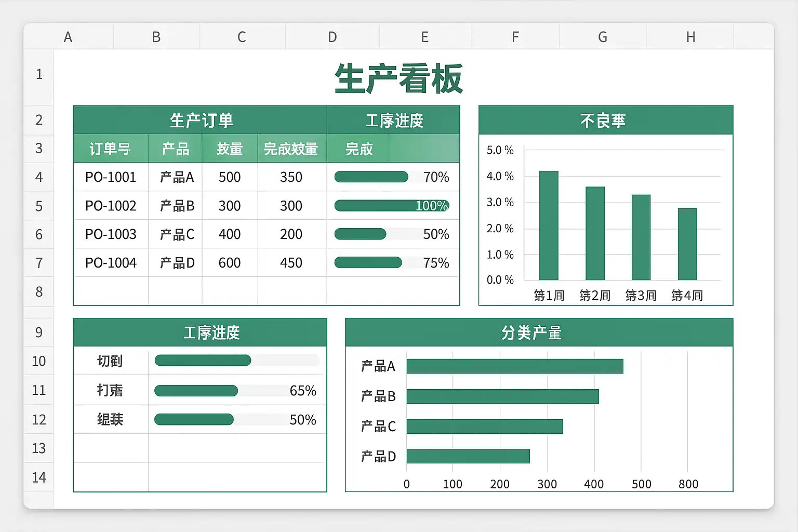Click the progress bar in the PO-1003 row
The width and height of the screenshot is (798, 532).
361,234
